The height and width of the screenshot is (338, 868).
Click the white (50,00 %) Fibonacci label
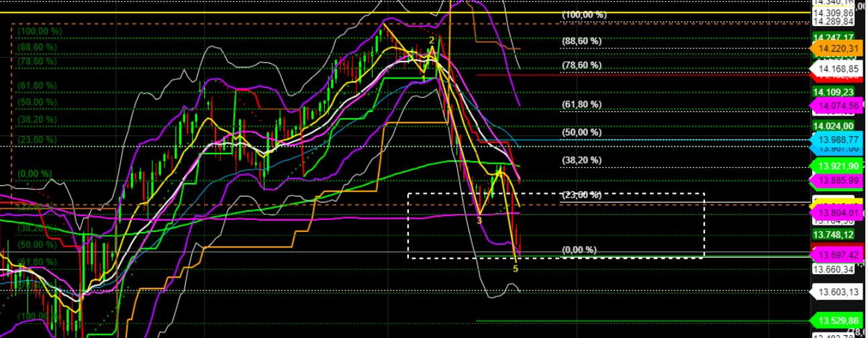tap(581, 132)
